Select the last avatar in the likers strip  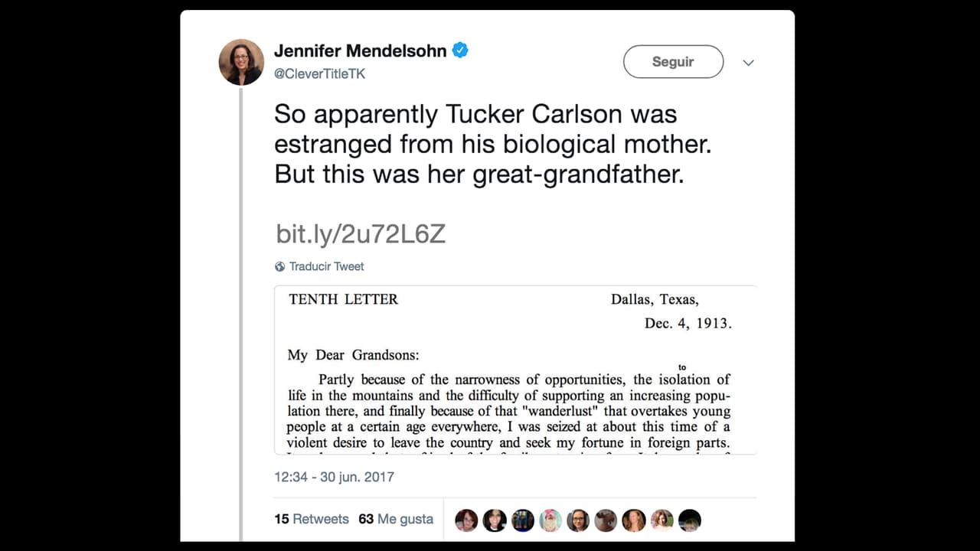click(x=690, y=520)
